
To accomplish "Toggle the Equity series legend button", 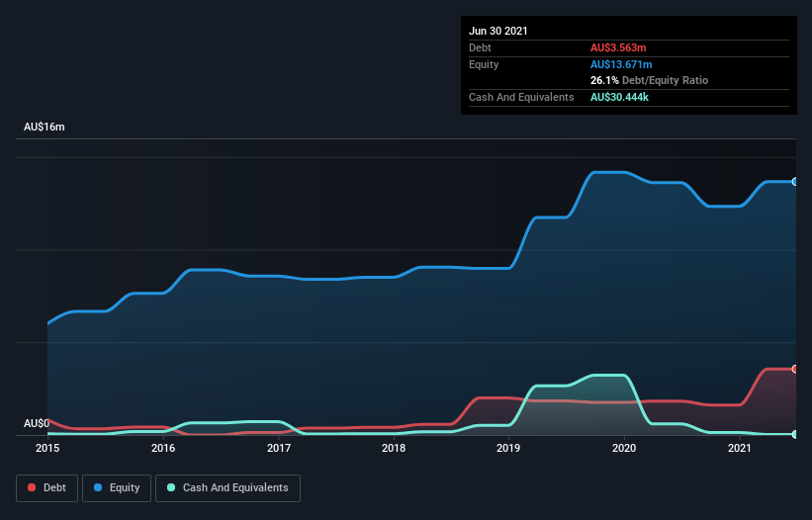I will tap(117, 488).
